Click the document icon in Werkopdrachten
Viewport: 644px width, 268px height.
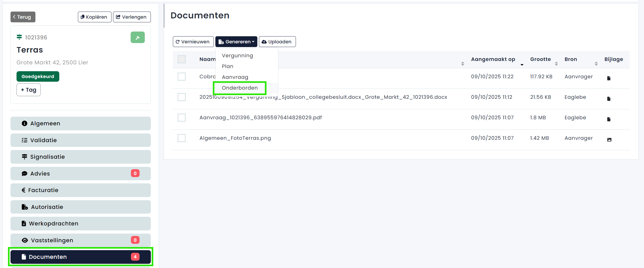click(24, 224)
